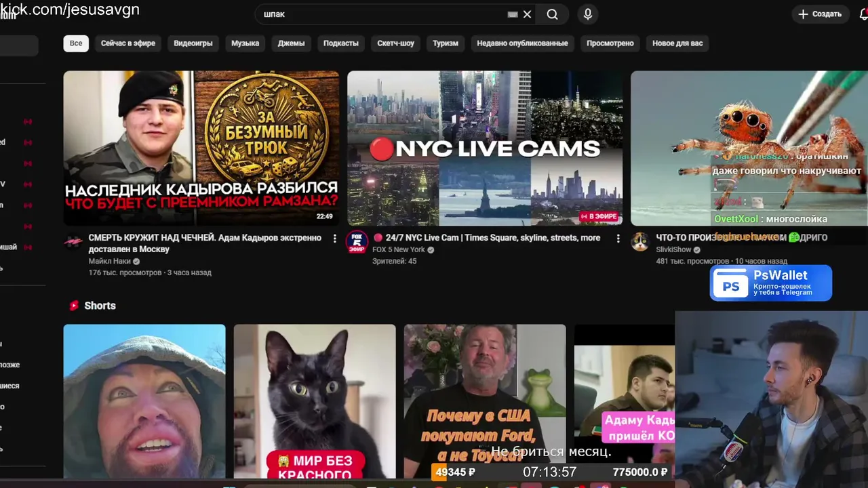
Task: Open the "NYC LIVE CAMS" video thumbnail
Action: [x=485, y=148]
